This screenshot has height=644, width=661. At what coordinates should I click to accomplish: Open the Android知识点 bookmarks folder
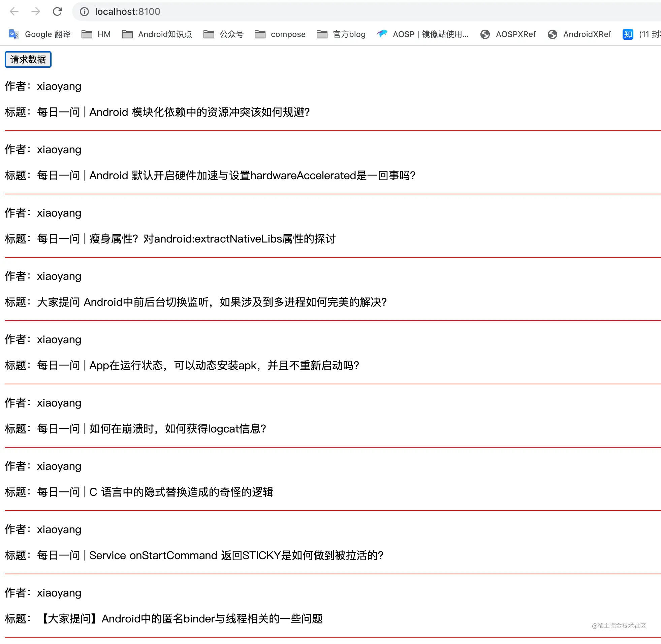coord(157,34)
